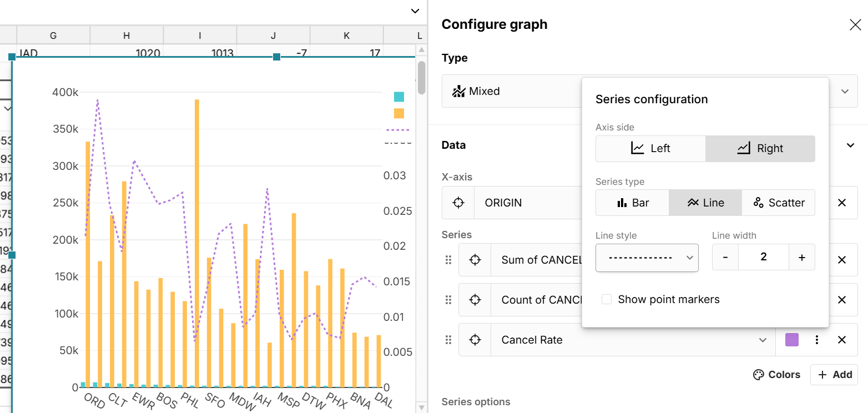Click the crosshair icon beside Cancel Rate series
The width and height of the screenshot is (868, 413).
click(475, 340)
